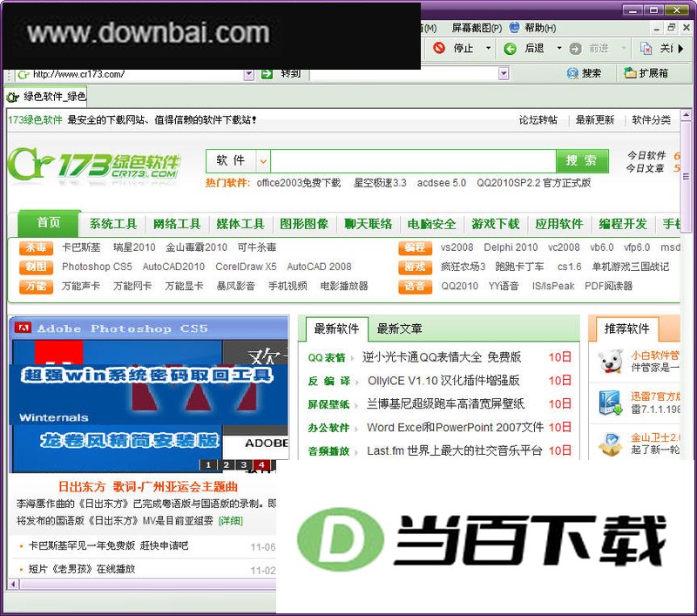The height and width of the screenshot is (616, 697).
Task: Expand the dropdown arrow next to 停止
Action: 488,48
